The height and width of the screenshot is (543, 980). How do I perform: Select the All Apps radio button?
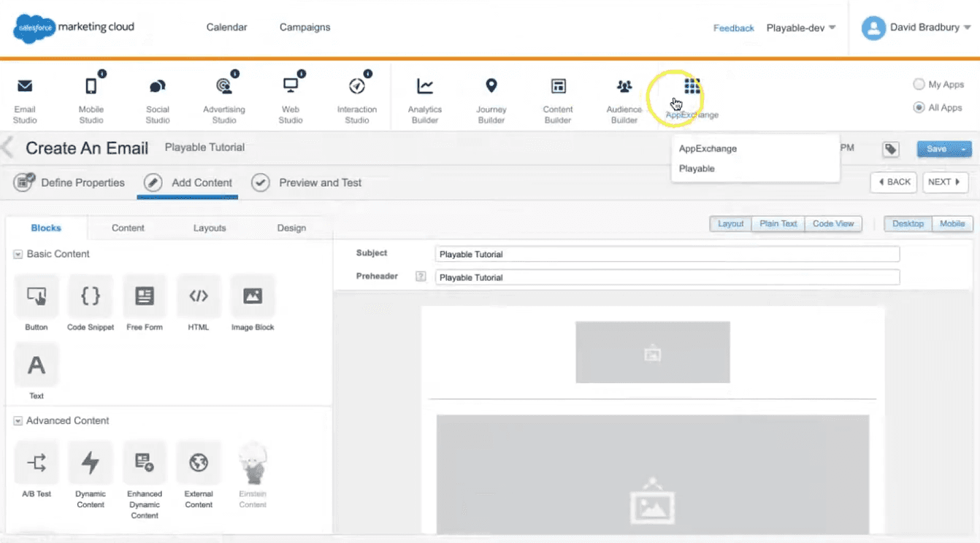(x=919, y=107)
